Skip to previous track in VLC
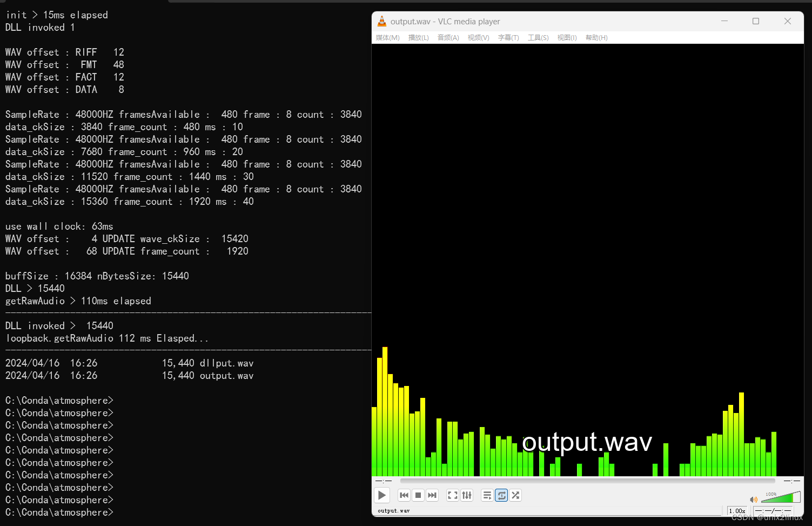 pyautogui.click(x=404, y=495)
